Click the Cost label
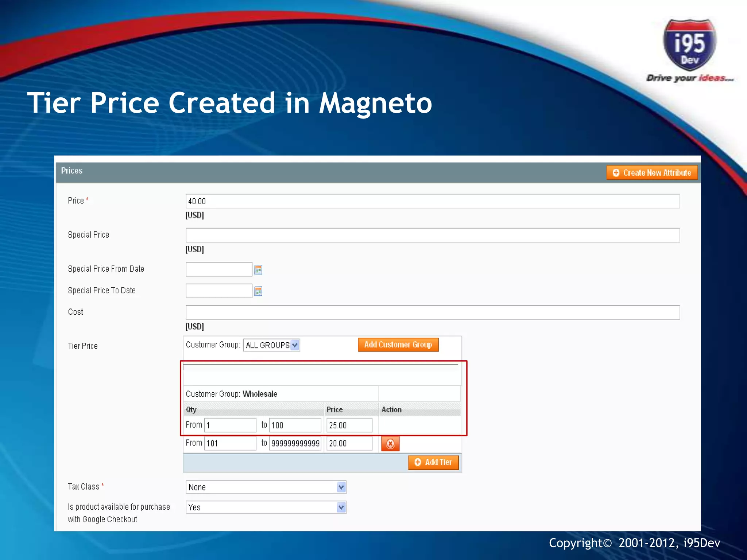The width and height of the screenshot is (747, 560). (76, 312)
